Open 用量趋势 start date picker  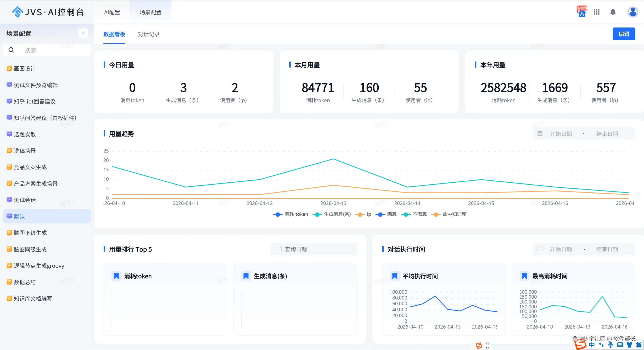(x=561, y=134)
